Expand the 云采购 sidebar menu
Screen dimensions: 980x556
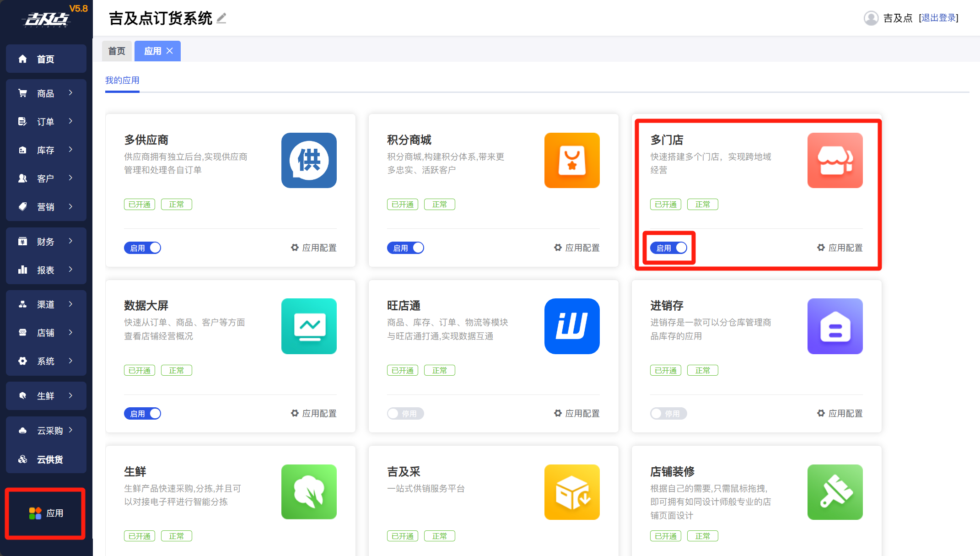[46, 431]
